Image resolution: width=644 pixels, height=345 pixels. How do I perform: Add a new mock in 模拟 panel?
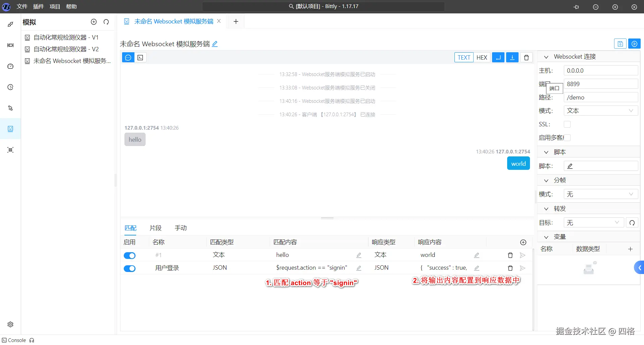click(94, 22)
